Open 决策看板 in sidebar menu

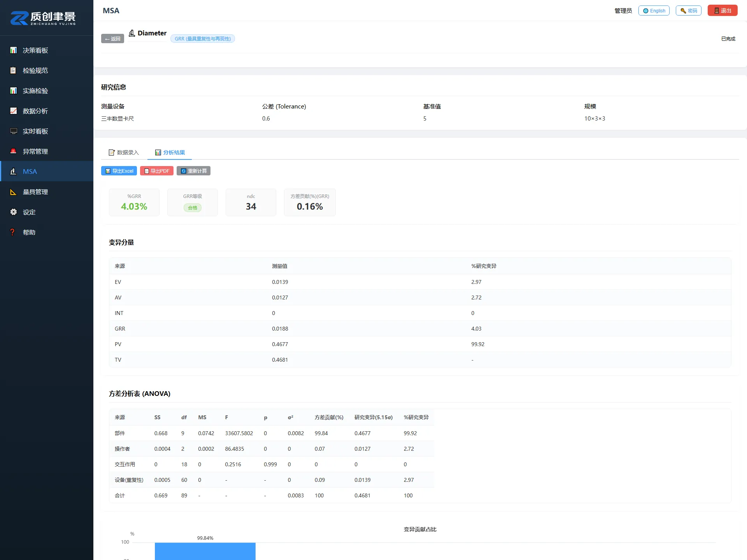point(47,50)
